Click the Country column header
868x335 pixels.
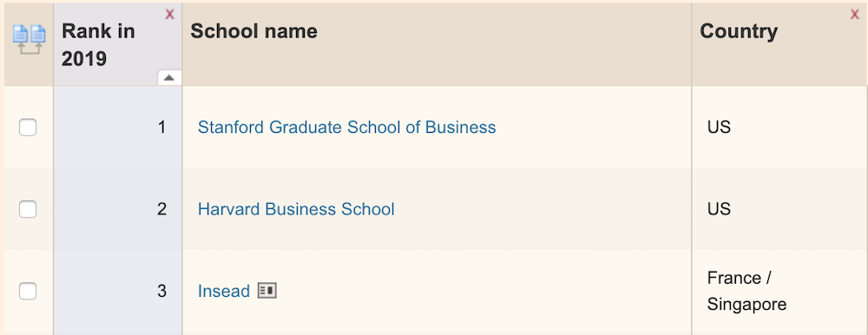[739, 31]
